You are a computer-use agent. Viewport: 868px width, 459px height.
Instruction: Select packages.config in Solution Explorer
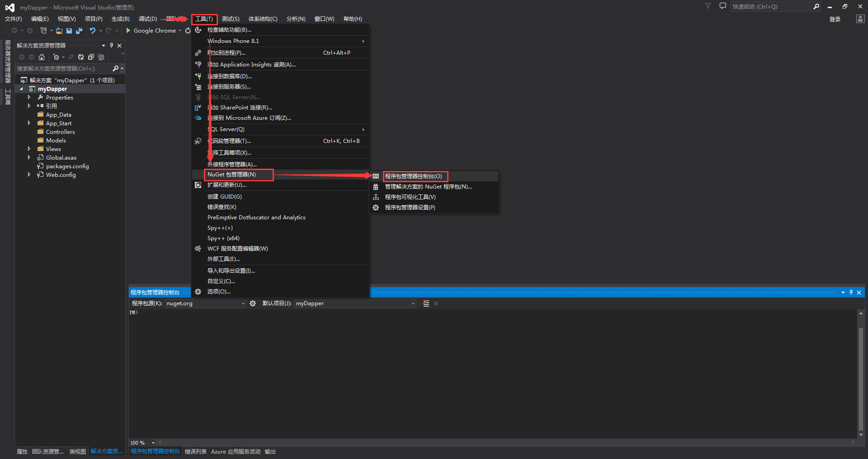(67, 166)
